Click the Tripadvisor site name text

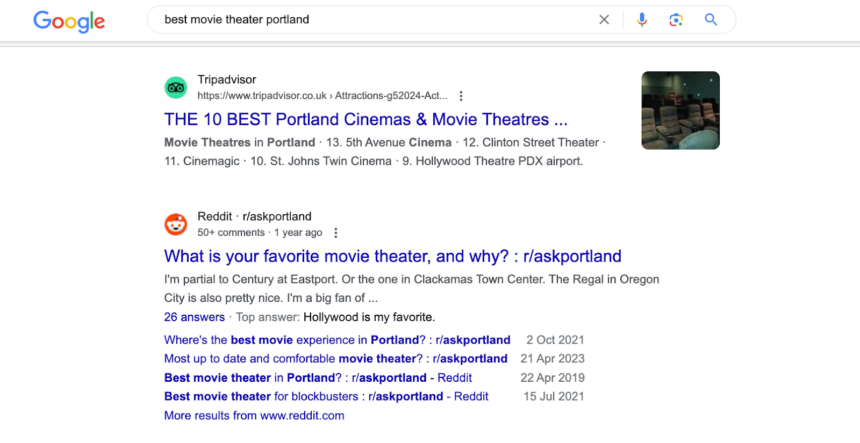pyautogui.click(x=227, y=80)
